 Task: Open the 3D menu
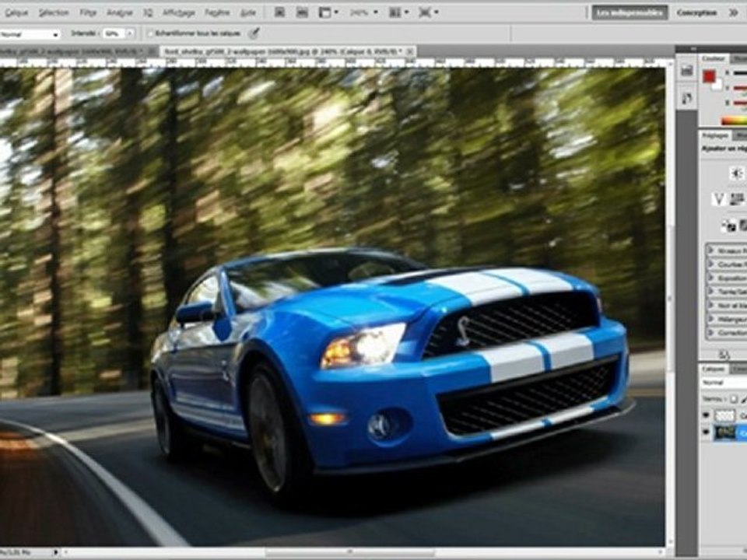coord(148,13)
